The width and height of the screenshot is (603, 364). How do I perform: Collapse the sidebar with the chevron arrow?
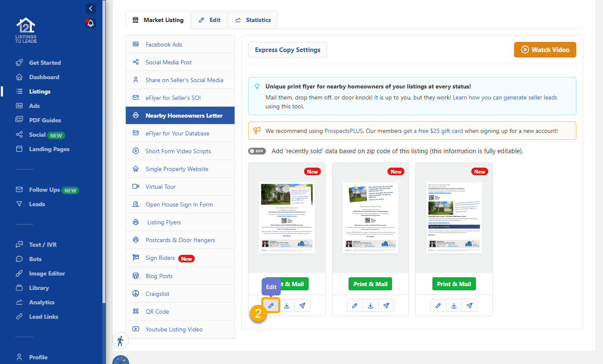[91, 8]
